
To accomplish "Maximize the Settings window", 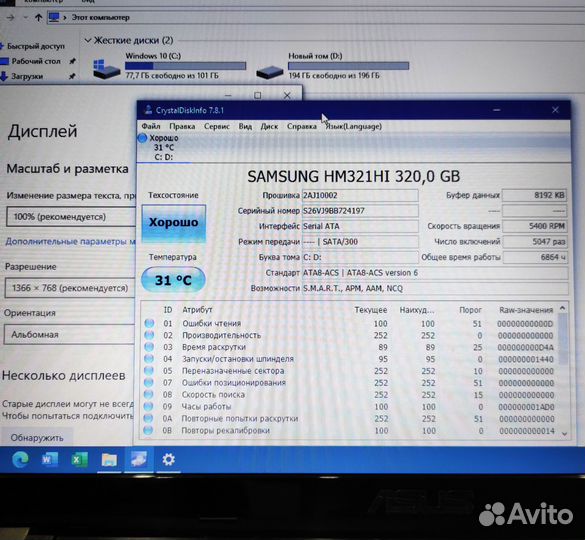I will pos(257,95).
